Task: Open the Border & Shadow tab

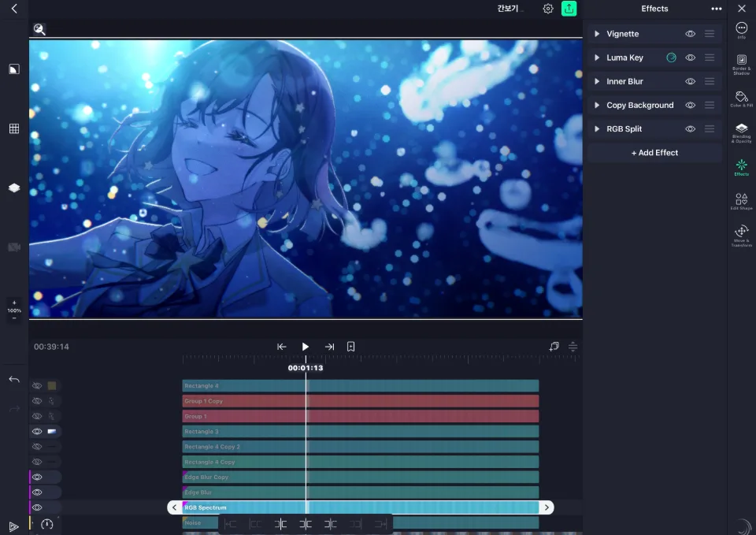Action: (x=742, y=65)
